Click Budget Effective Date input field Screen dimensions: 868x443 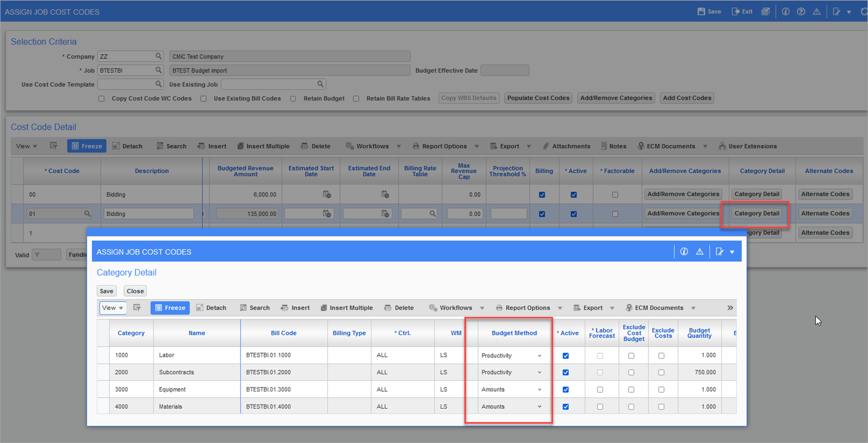pyautogui.click(x=505, y=70)
